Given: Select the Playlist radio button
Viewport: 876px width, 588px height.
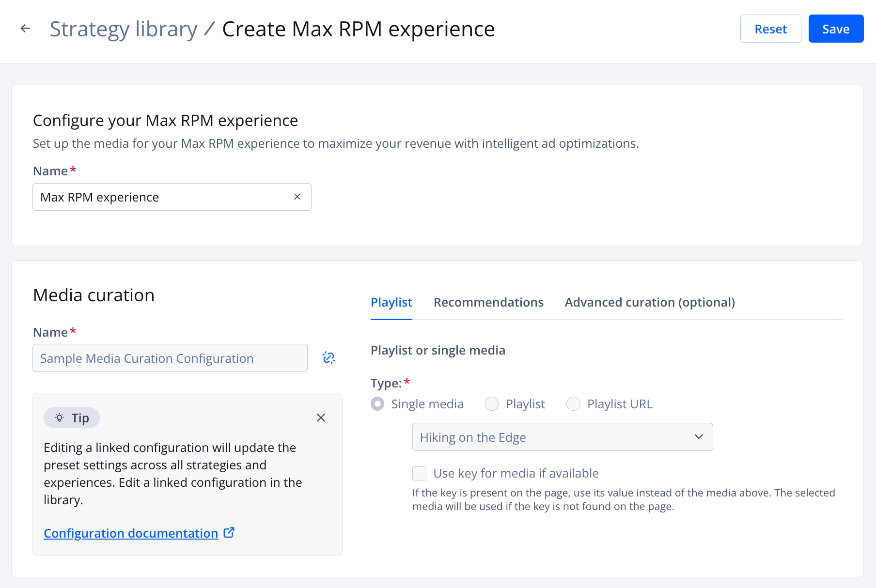Looking at the screenshot, I should 492,403.
